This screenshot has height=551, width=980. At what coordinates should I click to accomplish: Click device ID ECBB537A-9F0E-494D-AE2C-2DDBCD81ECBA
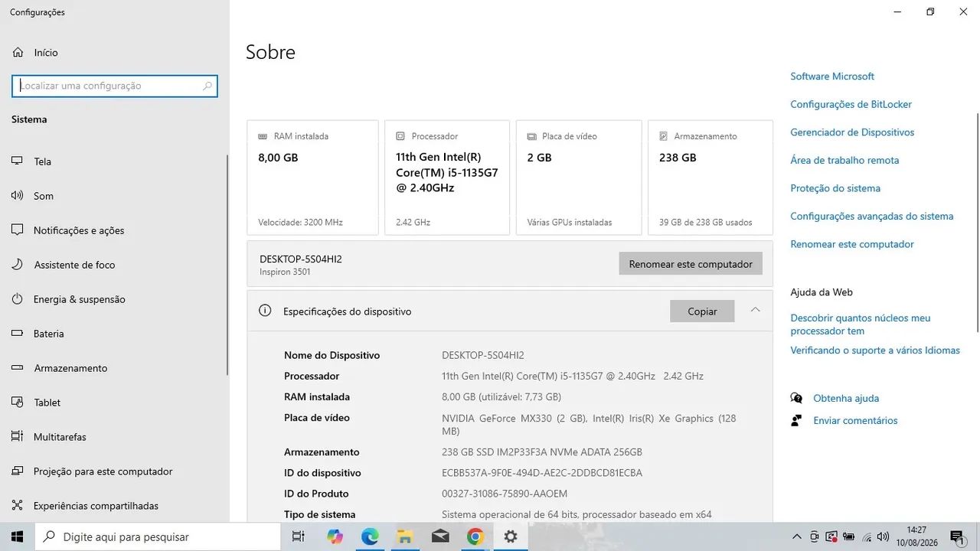542,473
